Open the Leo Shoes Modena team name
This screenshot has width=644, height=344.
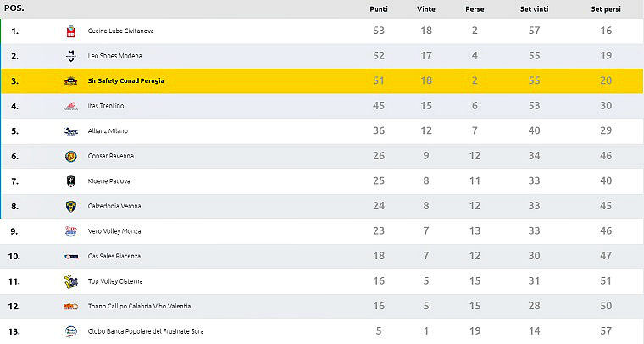(x=114, y=56)
